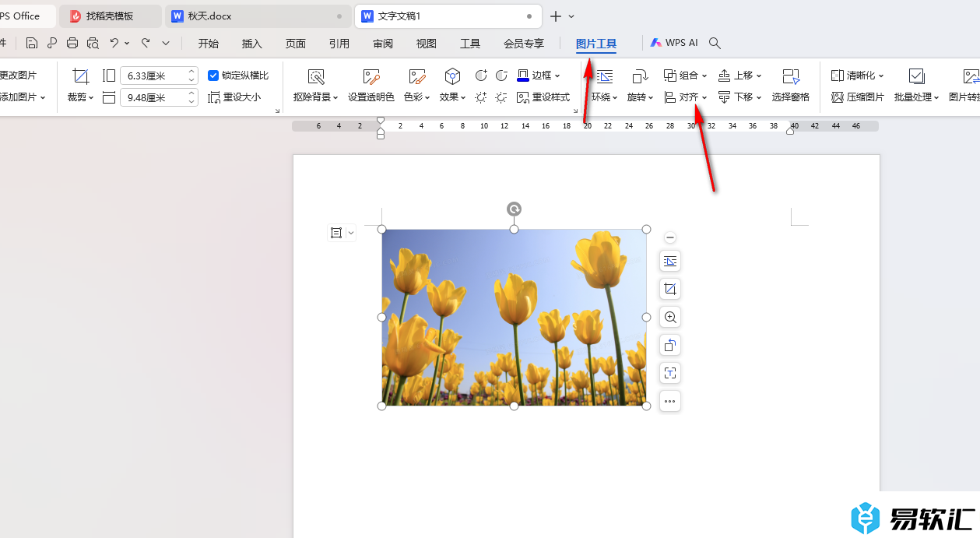Click the left indent marker on the ruler
Screen dimensions: 980x538
[x=381, y=135]
